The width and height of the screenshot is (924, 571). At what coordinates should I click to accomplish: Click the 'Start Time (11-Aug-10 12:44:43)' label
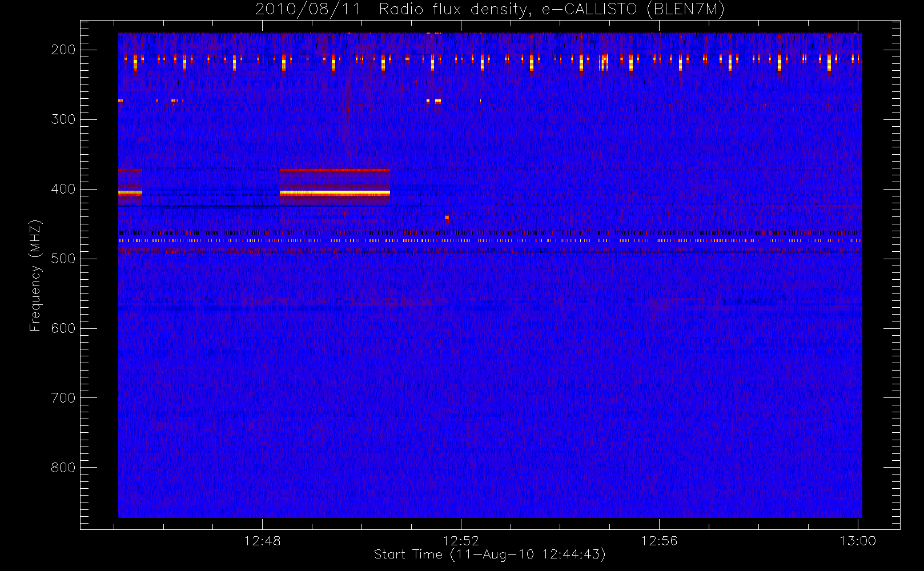(489, 554)
